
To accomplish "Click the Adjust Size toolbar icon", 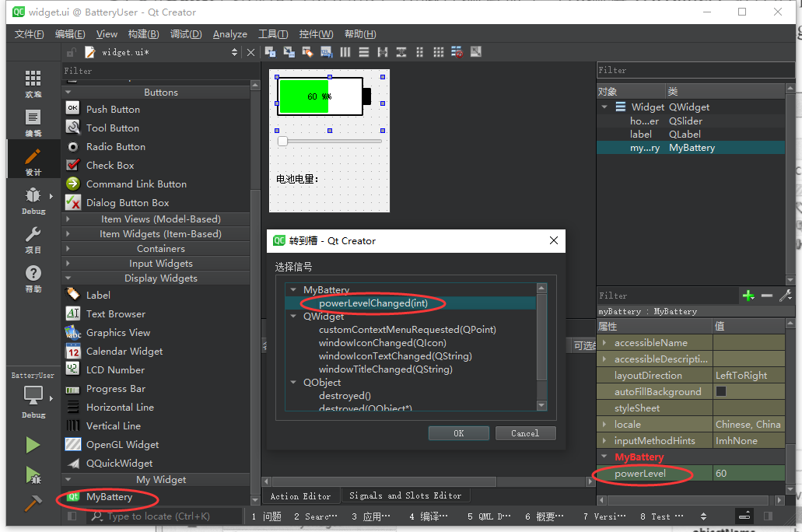I will (477, 51).
